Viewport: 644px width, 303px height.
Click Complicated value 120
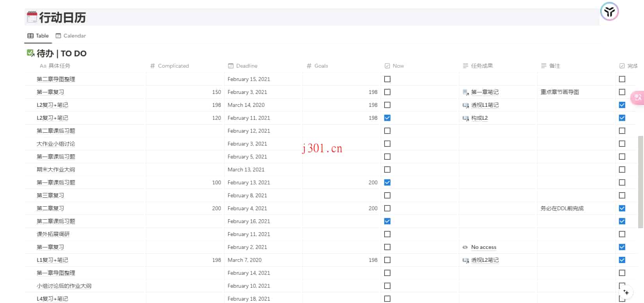[216, 118]
